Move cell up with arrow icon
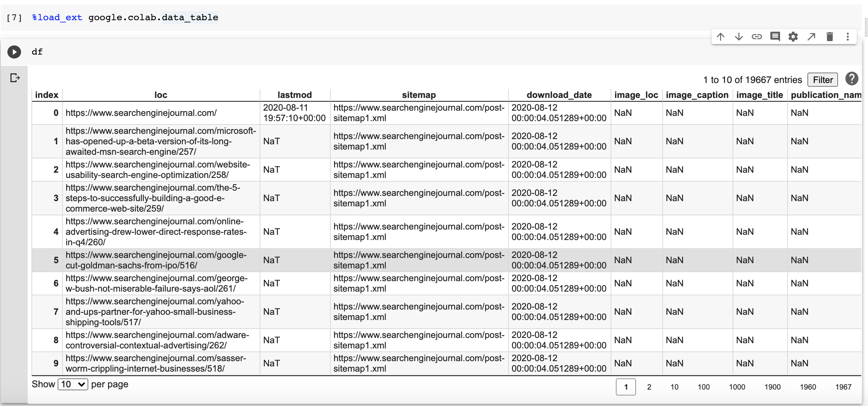This screenshot has height=406, width=868. coord(721,37)
